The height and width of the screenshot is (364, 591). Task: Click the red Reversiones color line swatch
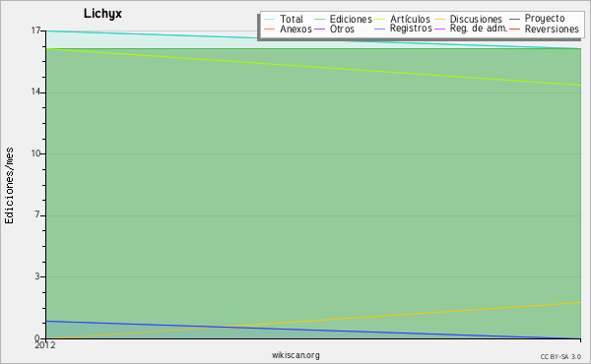(x=514, y=29)
